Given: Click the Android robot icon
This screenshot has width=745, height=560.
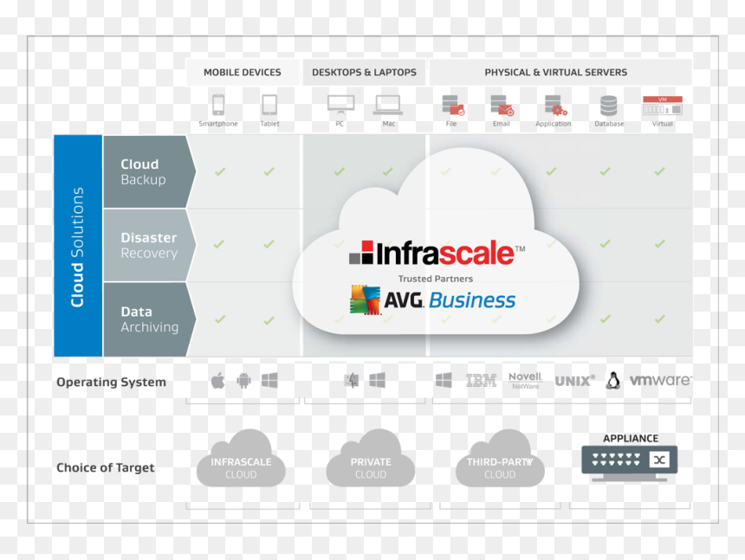Looking at the screenshot, I should pos(243,381).
